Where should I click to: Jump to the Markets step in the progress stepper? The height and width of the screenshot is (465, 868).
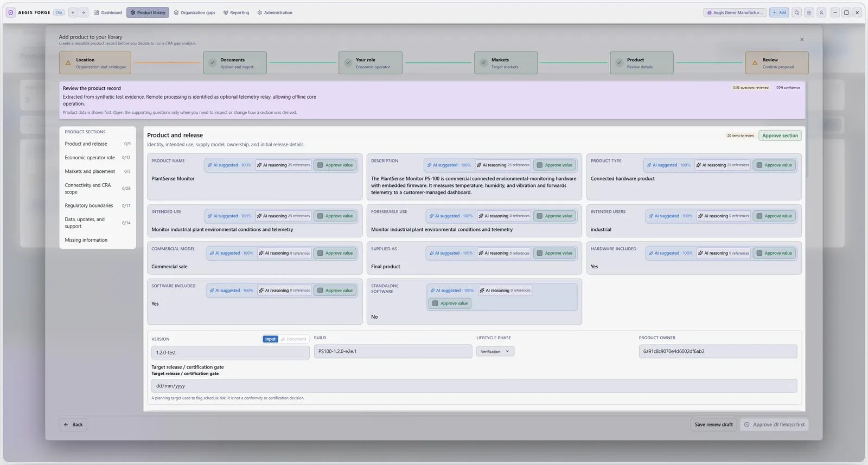[506, 63]
